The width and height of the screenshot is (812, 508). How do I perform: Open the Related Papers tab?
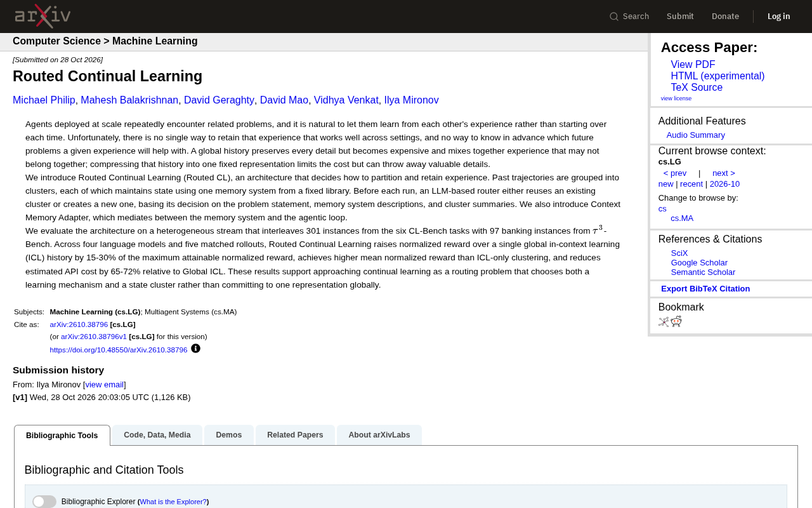click(x=295, y=435)
